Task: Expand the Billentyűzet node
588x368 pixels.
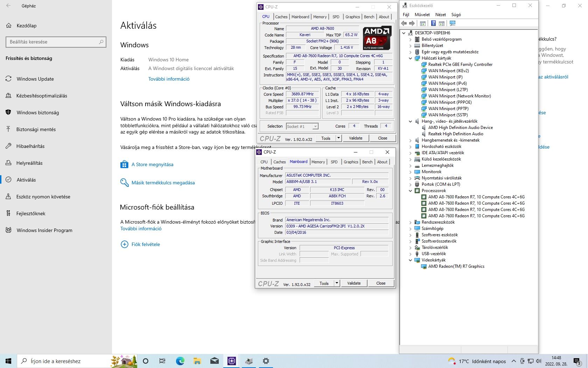Action: coord(411,46)
